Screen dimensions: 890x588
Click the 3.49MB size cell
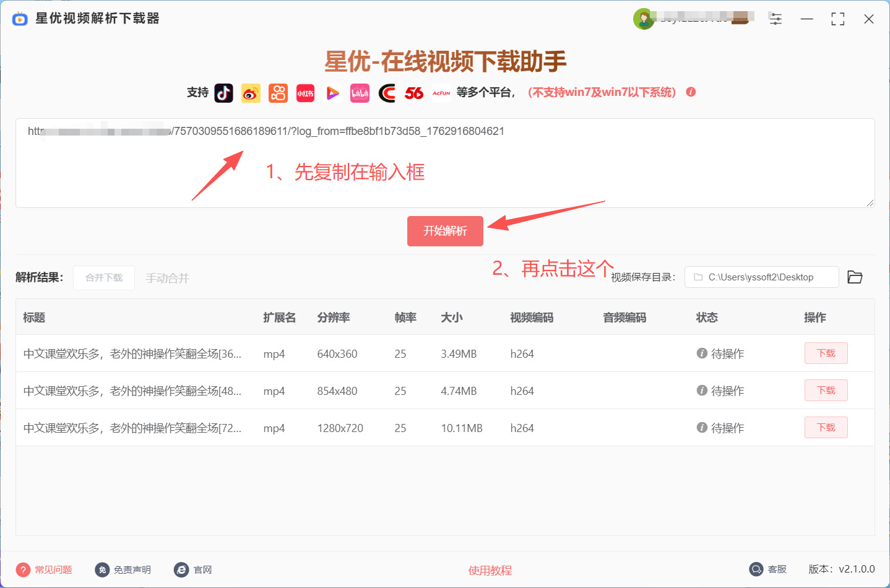[459, 354]
